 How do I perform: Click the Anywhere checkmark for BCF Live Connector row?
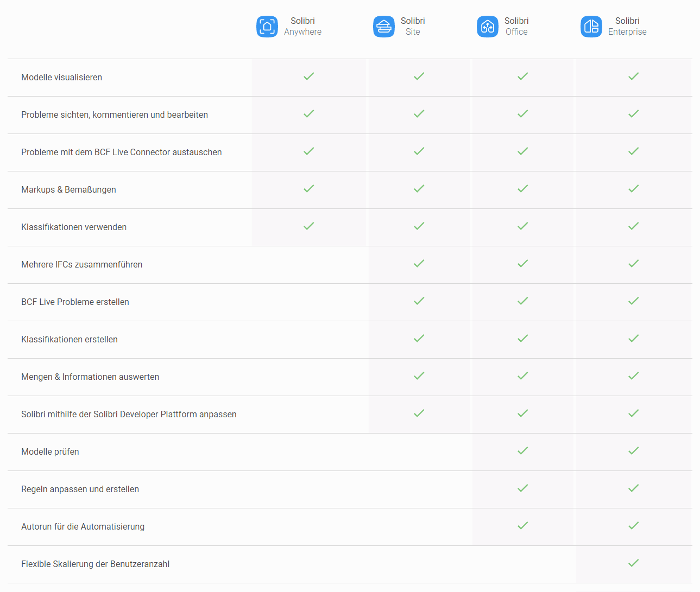tap(309, 151)
